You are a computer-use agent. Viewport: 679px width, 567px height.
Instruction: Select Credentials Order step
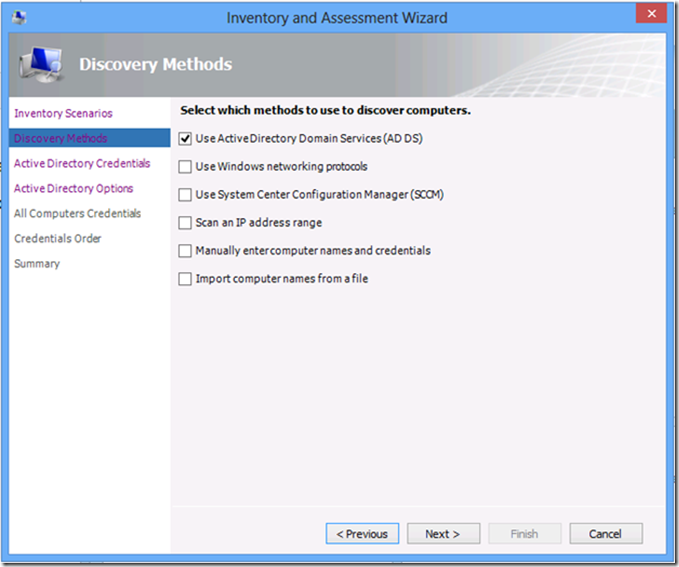[58, 239]
